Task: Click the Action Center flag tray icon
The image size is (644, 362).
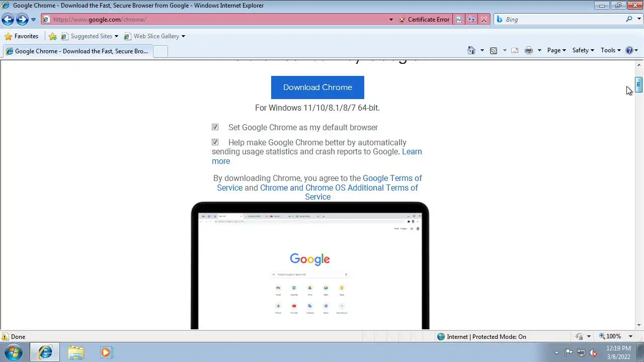Action: coord(569,352)
